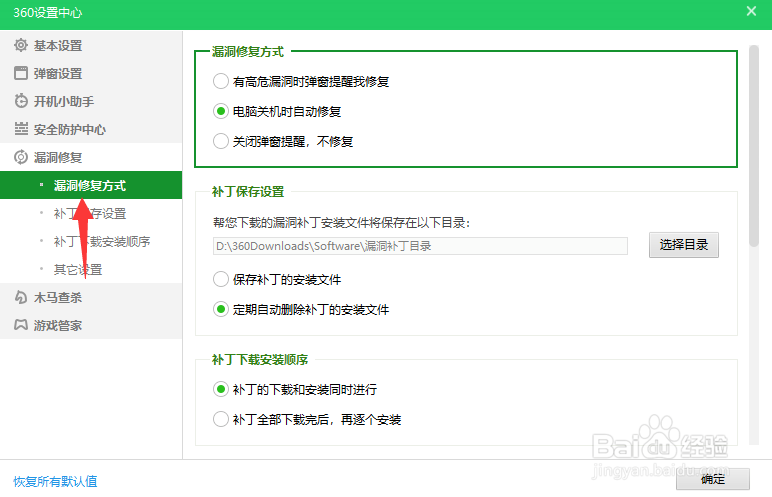The height and width of the screenshot is (497, 772).
Task: Click the 确定 button
Action: (x=712, y=479)
